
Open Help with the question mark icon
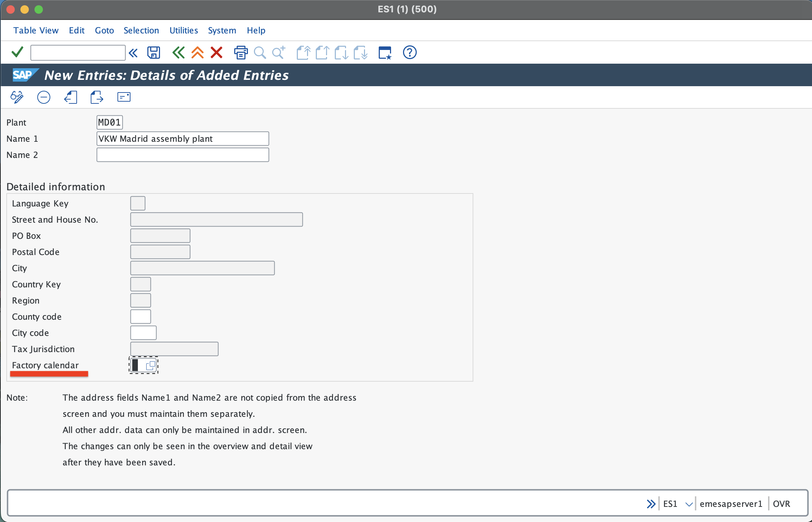tap(410, 52)
